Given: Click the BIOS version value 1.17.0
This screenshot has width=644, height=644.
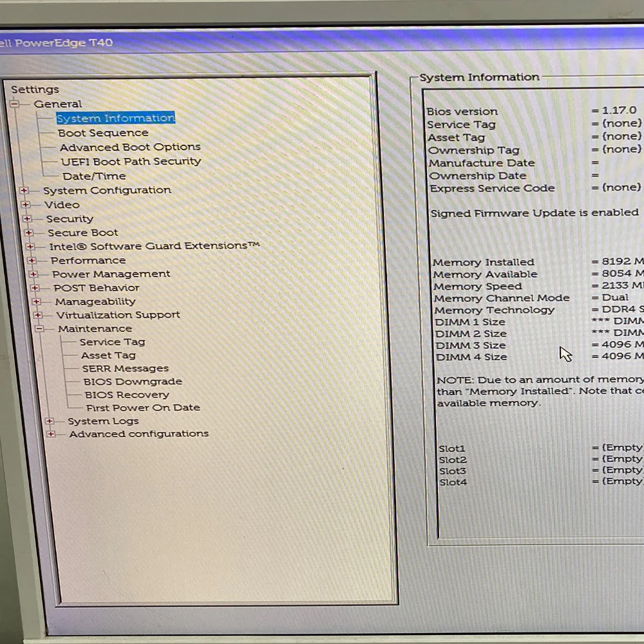Looking at the screenshot, I should [619, 110].
